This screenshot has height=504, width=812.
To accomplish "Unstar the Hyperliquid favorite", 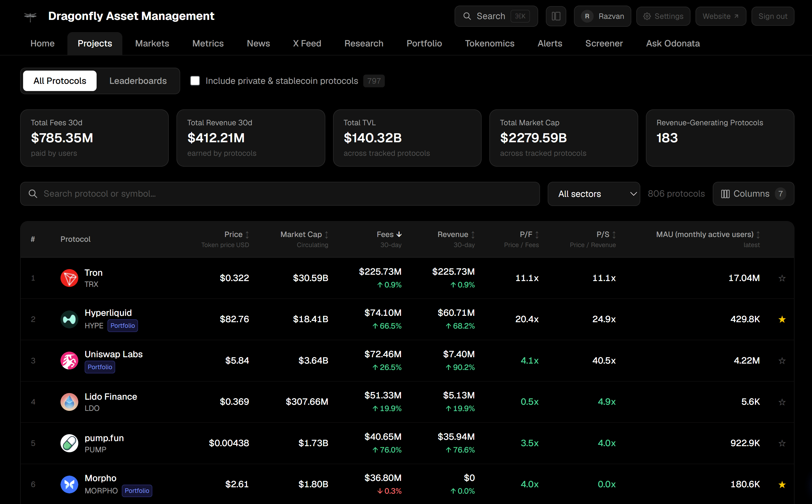I will (782, 319).
